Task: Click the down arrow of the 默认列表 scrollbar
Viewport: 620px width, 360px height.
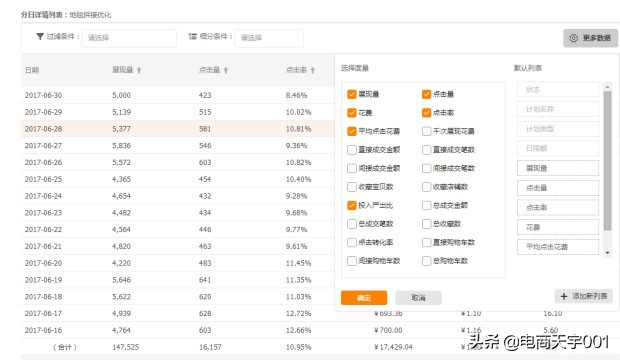Action: (607, 252)
